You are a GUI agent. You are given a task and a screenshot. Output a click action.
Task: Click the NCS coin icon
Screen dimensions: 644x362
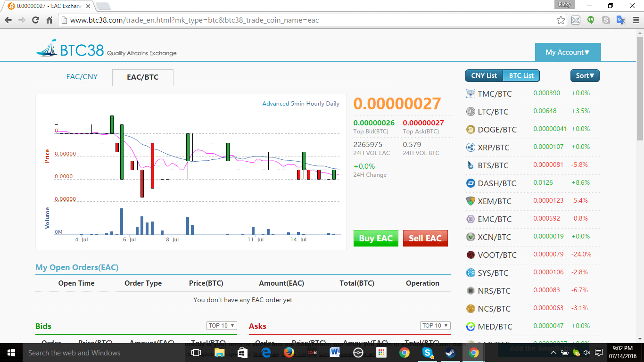(x=471, y=308)
